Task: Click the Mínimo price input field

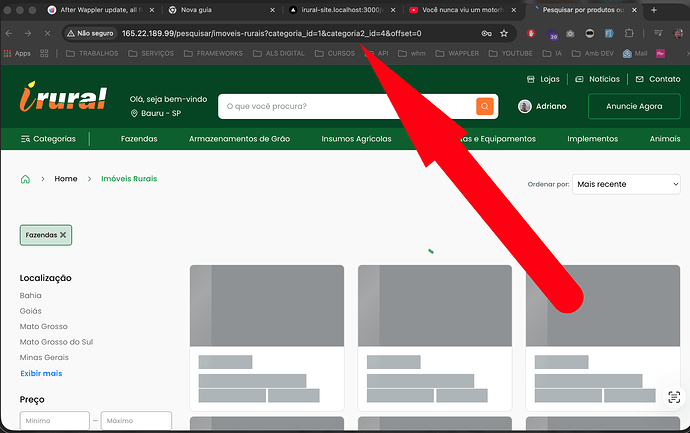Action: click(54, 421)
